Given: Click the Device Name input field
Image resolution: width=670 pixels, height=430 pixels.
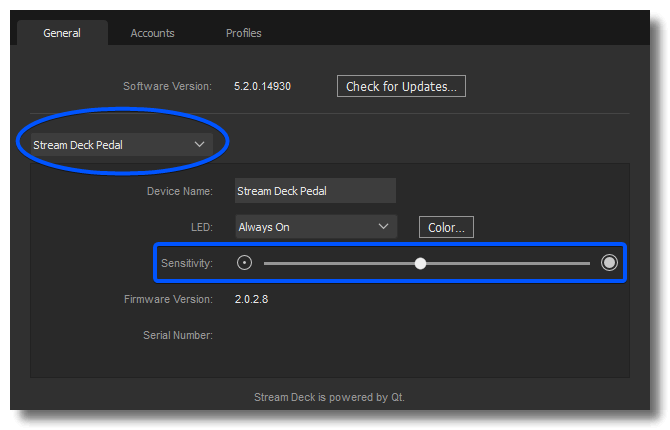Looking at the screenshot, I should pos(315,191).
